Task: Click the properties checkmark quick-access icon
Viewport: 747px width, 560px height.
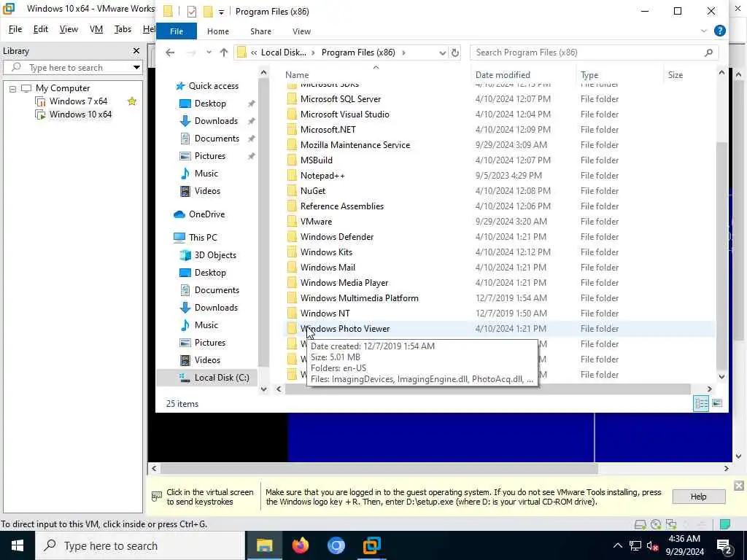Action: click(x=192, y=12)
